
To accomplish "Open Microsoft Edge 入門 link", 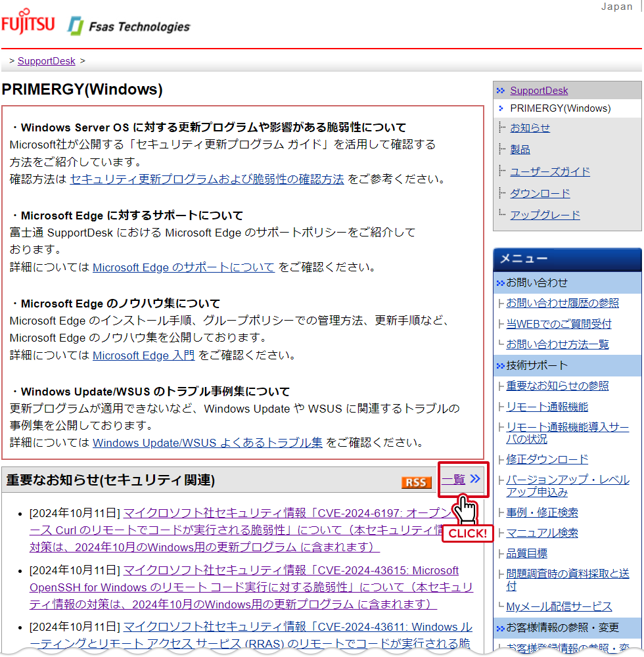I will (x=144, y=355).
